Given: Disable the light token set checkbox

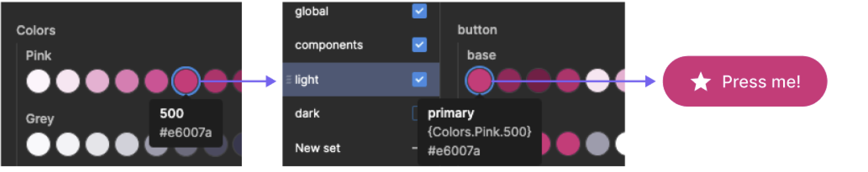Looking at the screenshot, I should [419, 79].
